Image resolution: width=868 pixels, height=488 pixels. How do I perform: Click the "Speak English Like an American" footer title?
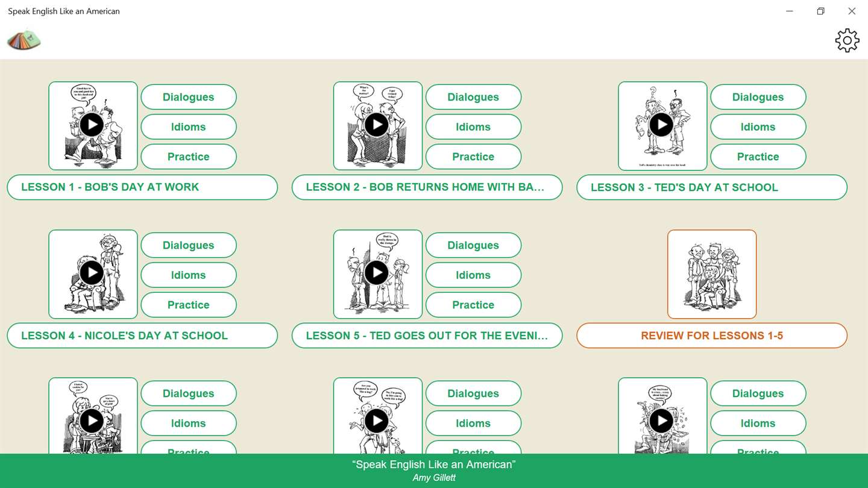pos(434,465)
